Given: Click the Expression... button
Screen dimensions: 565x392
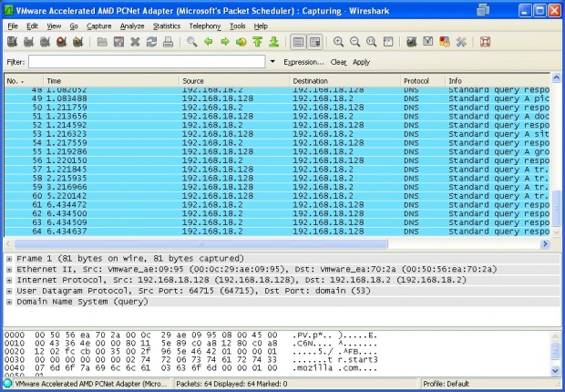Looking at the screenshot, I should click(x=303, y=62).
